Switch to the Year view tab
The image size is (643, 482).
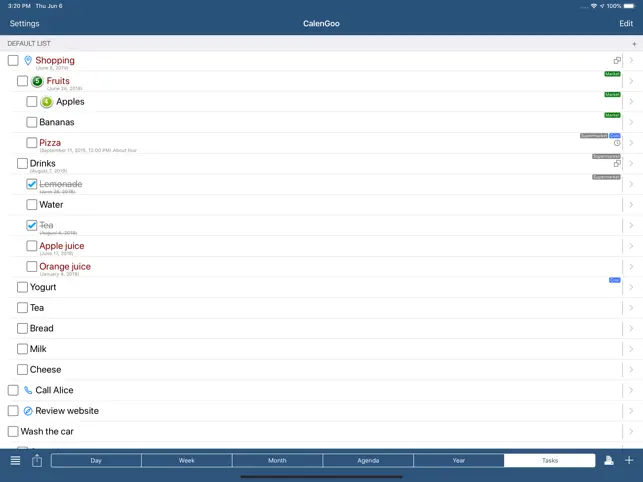459,460
